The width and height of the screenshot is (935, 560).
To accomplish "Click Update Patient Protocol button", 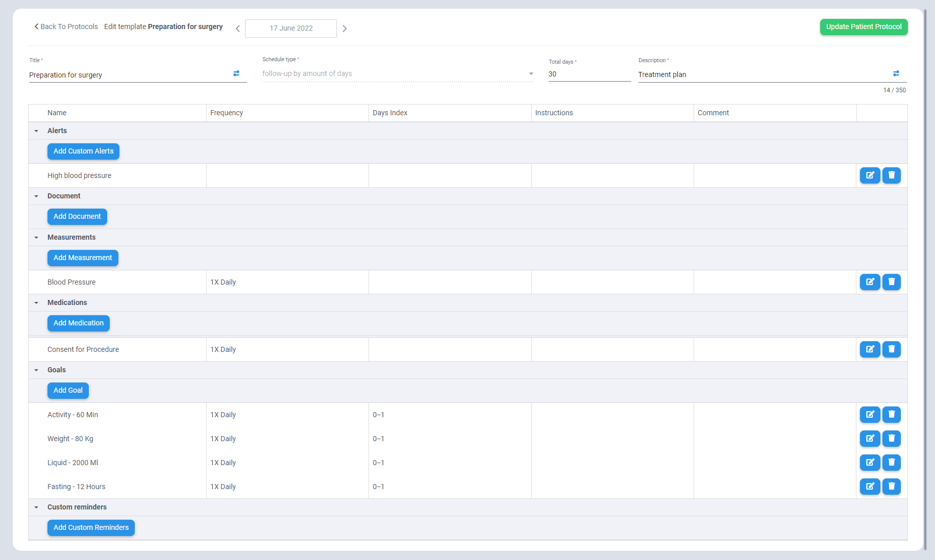I will (864, 27).
